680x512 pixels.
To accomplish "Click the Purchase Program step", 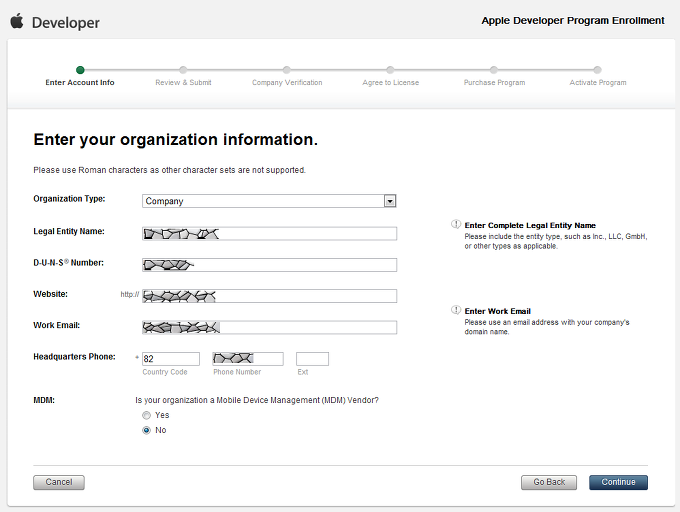I will [x=494, y=77].
